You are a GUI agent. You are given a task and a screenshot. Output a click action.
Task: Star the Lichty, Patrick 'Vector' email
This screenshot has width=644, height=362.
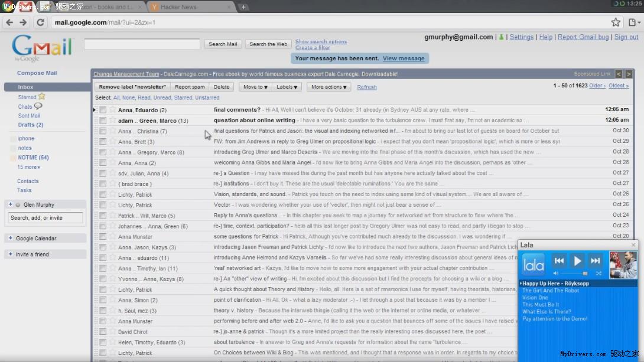click(x=112, y=205)
